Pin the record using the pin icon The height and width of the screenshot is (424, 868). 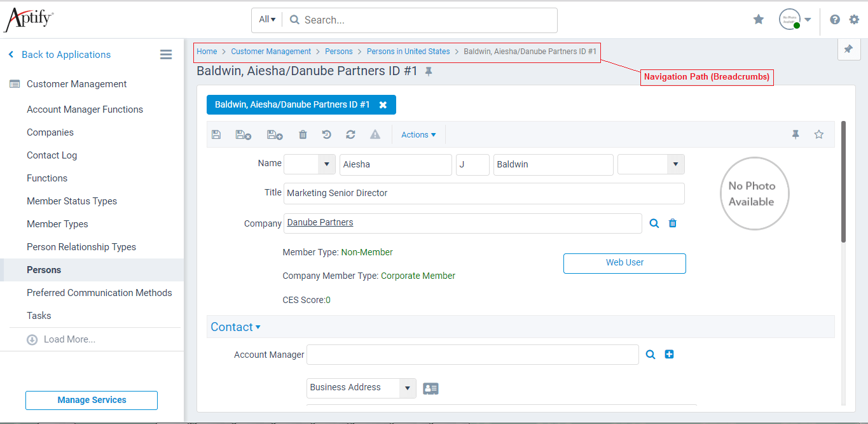pos(796,134)
